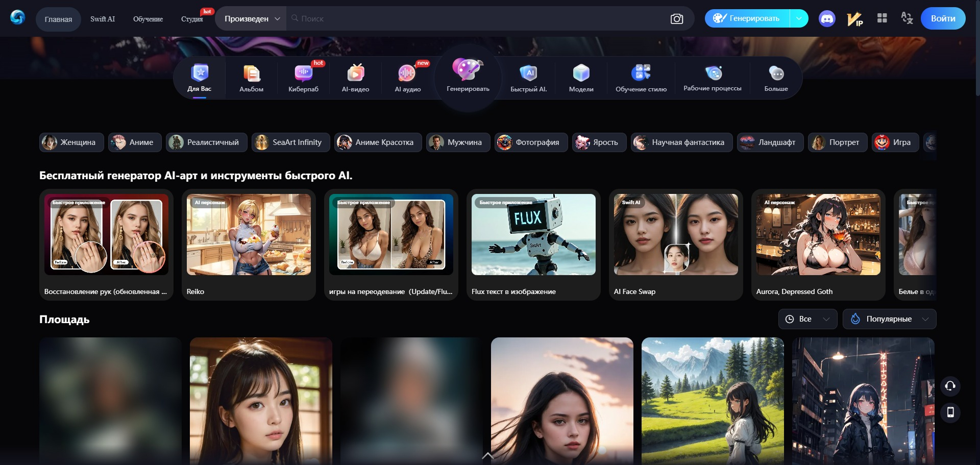Screen dimensions: 980x465
Task: Open the Больше icon
Action: click(x=776, y=74)
